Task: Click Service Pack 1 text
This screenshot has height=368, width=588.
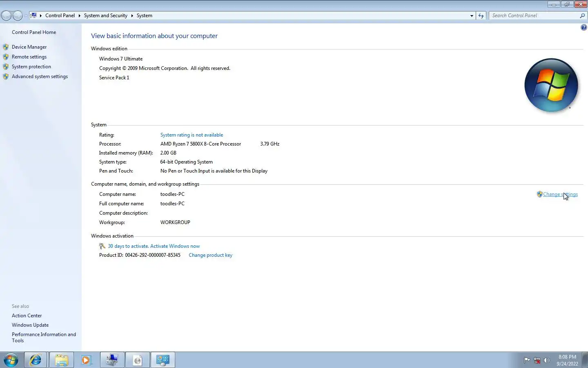Action: click(x=114, y=78)
